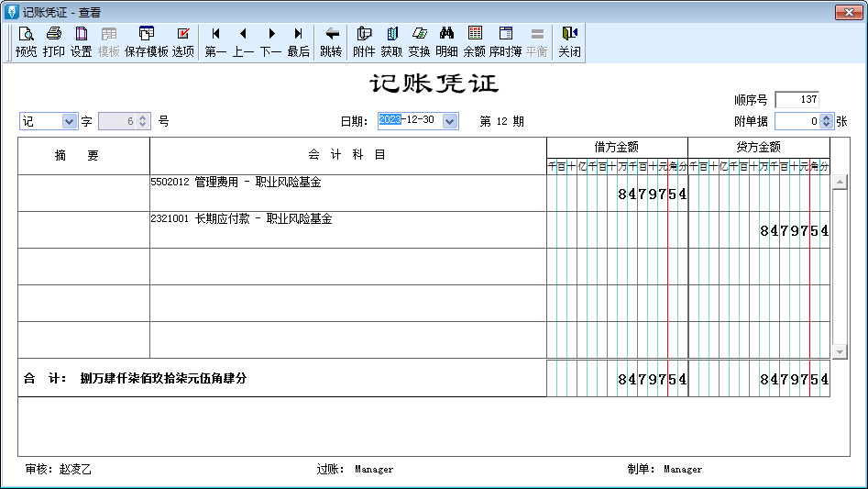Viewport: 868px width, 489px height.
Task: Open 选项 (Options) in the toolbar
Action: (183, 41)
